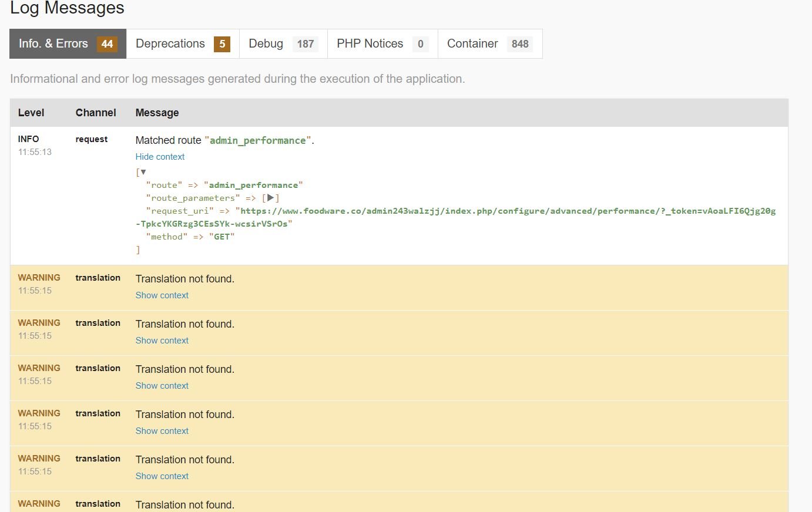The width and height of the screenshot is (812, 512).
Task: Click the Channel column header
Action: (96, 113)
